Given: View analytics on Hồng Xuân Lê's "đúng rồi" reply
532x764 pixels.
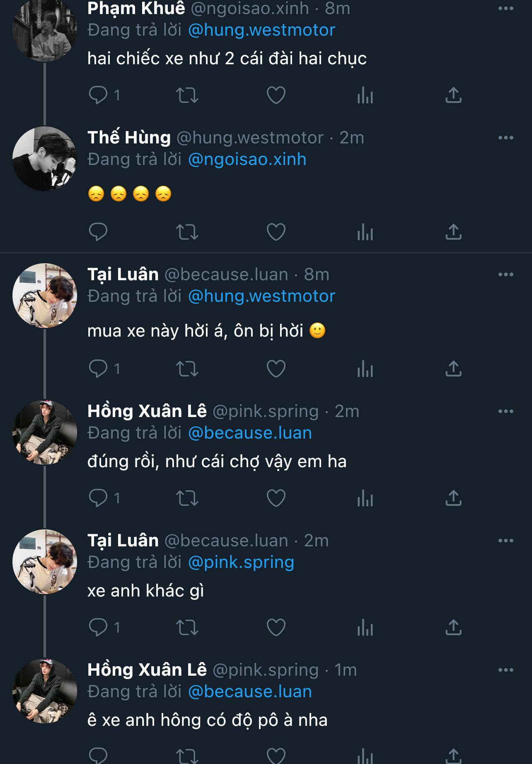Looking at the screenshot, I should [365, 498].
